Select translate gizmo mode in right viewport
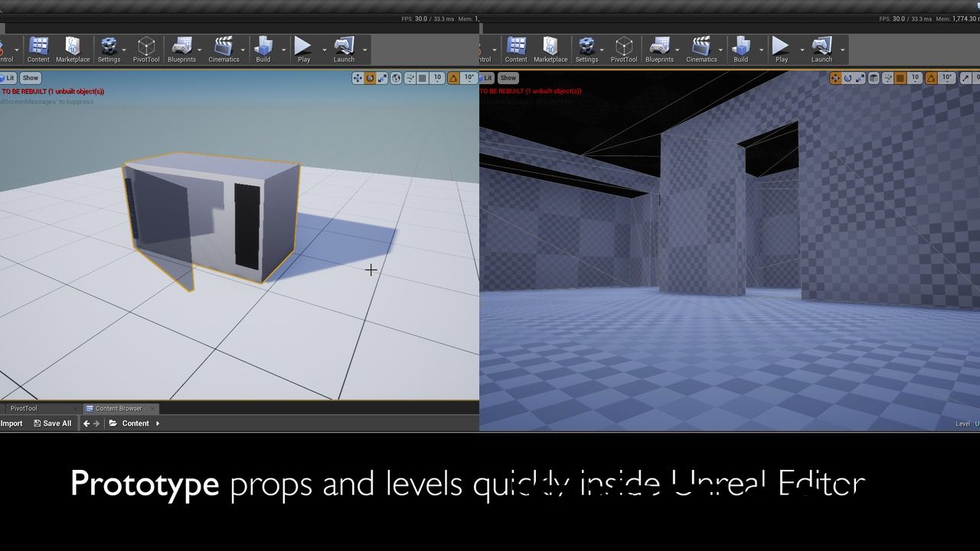 click(835, 78)
